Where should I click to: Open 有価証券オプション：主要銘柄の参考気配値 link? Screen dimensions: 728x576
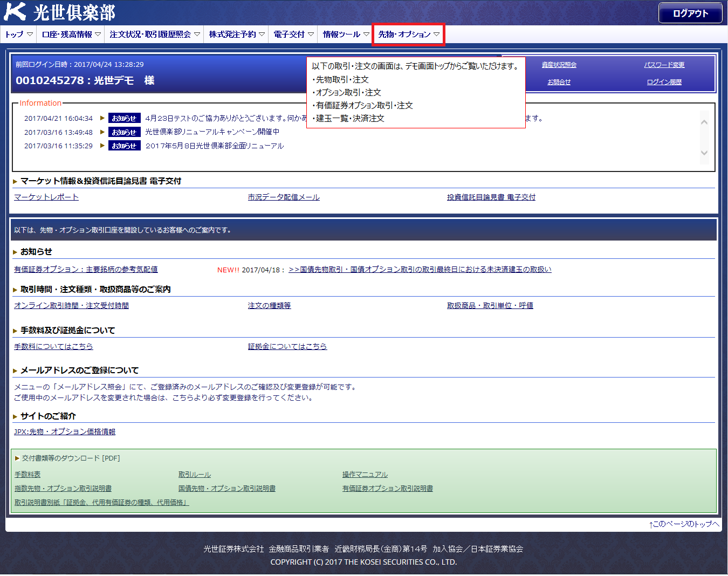tap(86, 270)
